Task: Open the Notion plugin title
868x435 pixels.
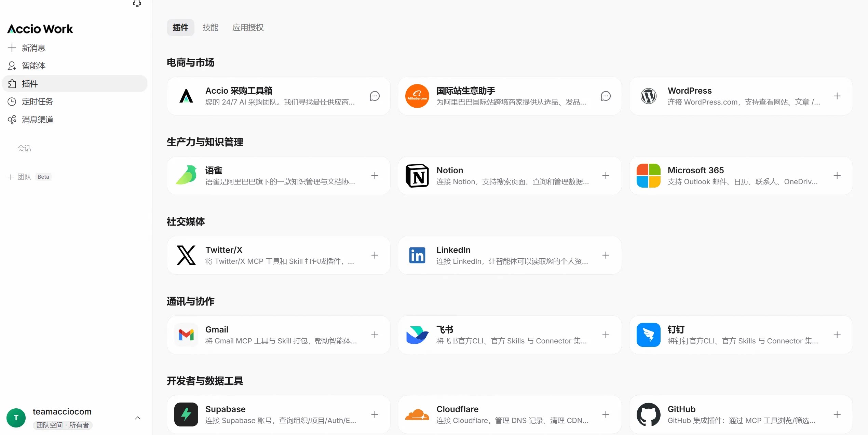Action: coord(450,170)
